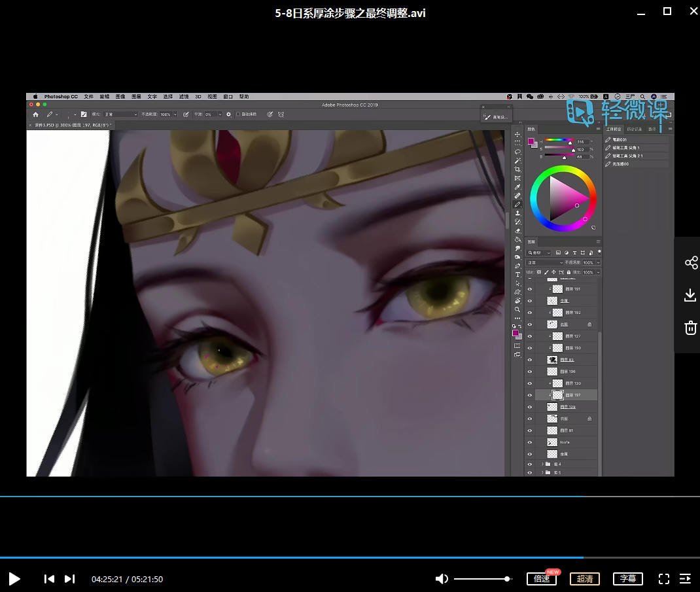Hide layer 图层 196
This screenshot has width=700, height=592.
coord(530,372)
